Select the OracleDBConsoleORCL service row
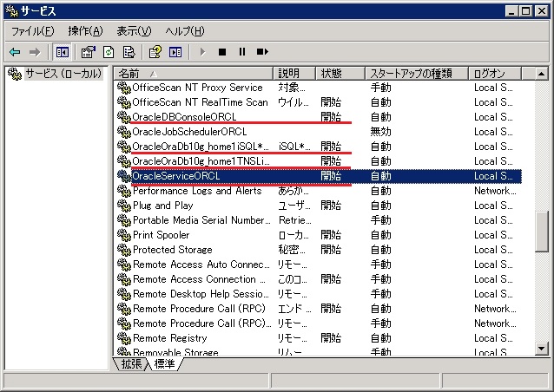 click(x=183, y=117)
